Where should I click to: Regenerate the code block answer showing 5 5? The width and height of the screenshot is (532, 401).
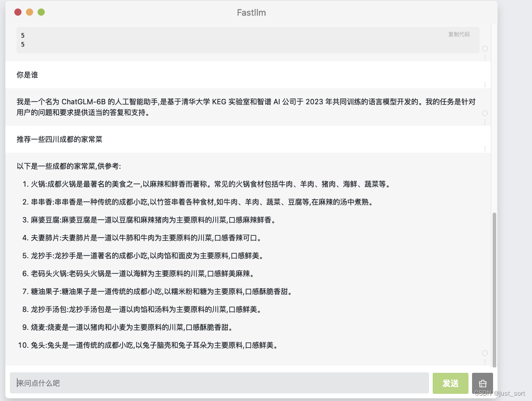[485, 49]
